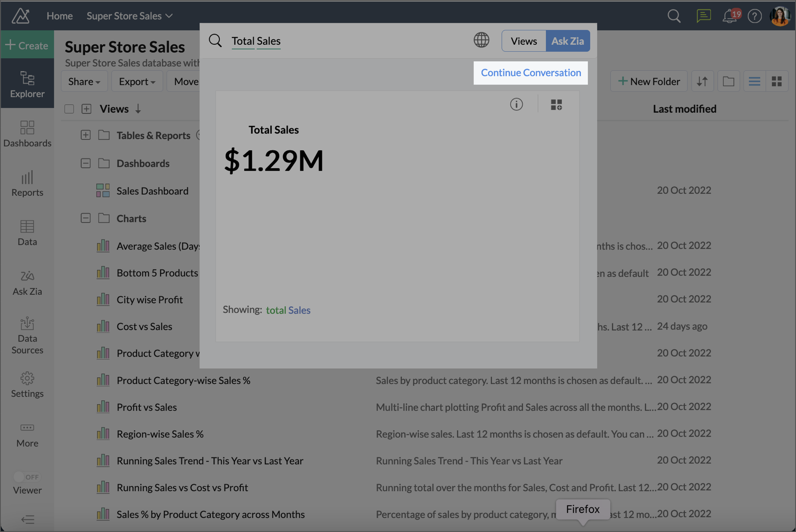Viewport: 796px width, 532px height.
Task: Expand all using plus beside Views header
Action: coord(87,109)
